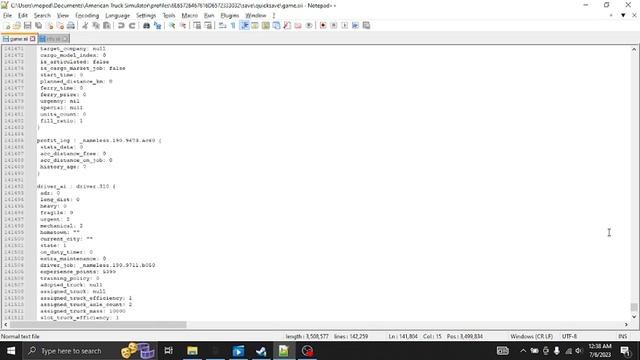This screenshot has height=360, width=640.
Task: Toggle the highlighted Indent Guide button
Action: [244, 25]
